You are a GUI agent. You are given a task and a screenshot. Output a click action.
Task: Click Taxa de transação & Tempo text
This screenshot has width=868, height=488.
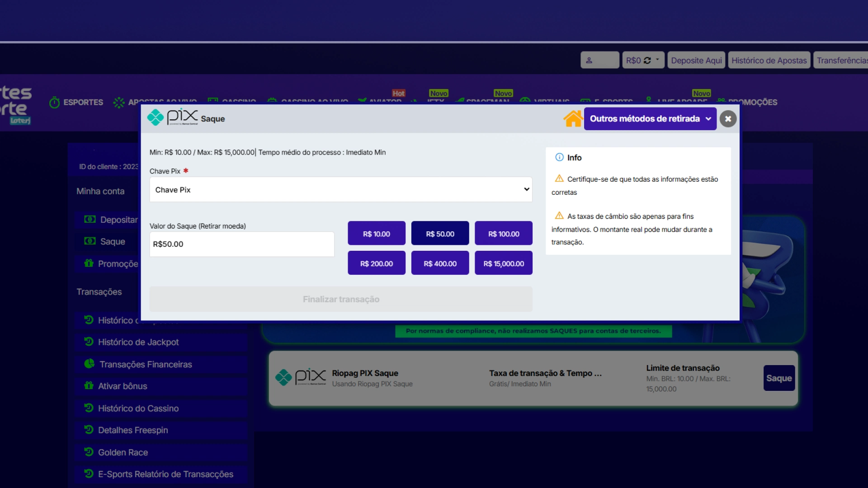click(545, 373)
